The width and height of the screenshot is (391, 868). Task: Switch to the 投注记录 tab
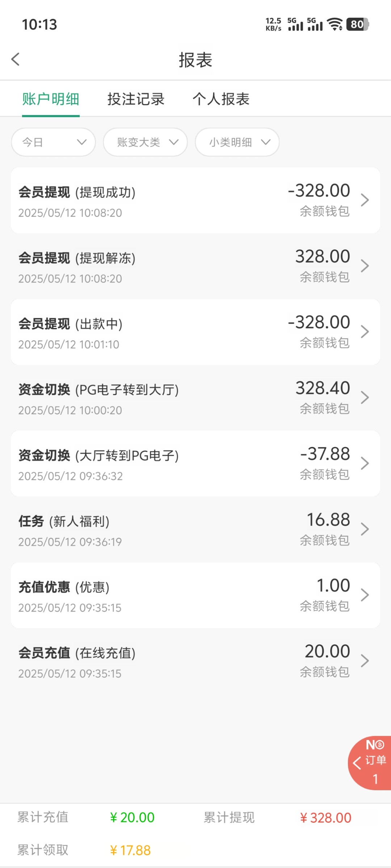coord(136,99)
